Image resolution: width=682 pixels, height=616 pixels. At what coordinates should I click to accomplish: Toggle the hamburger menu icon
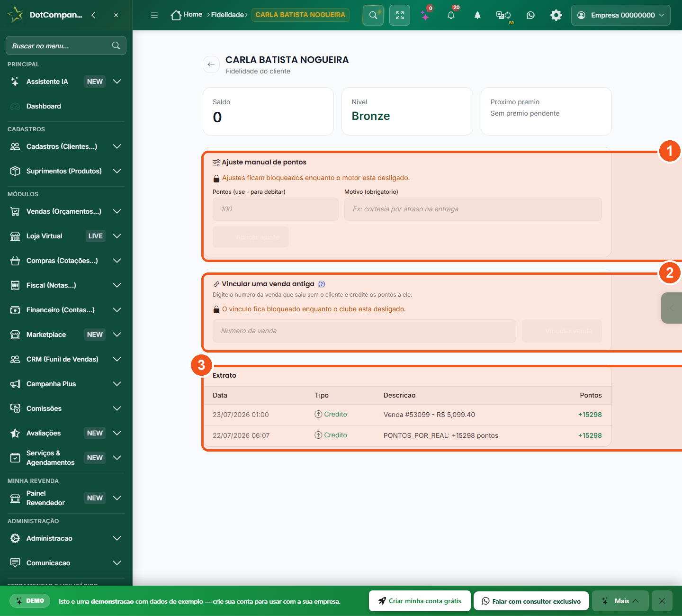coord(154,15)
